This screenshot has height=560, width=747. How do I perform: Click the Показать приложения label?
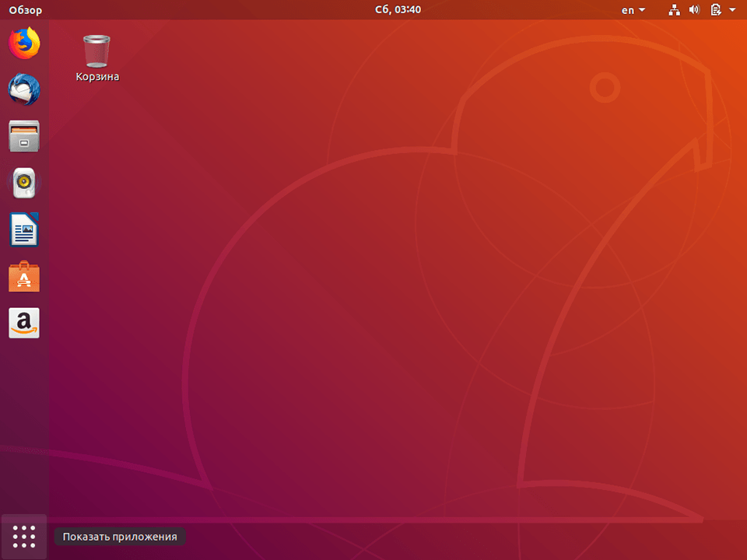tap(119, 536)
